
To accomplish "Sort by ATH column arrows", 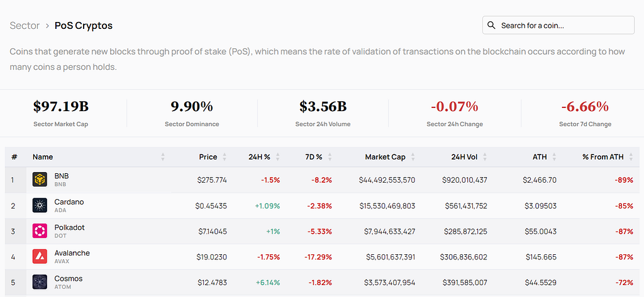I will pyautogui.click(x=555, y=157).
